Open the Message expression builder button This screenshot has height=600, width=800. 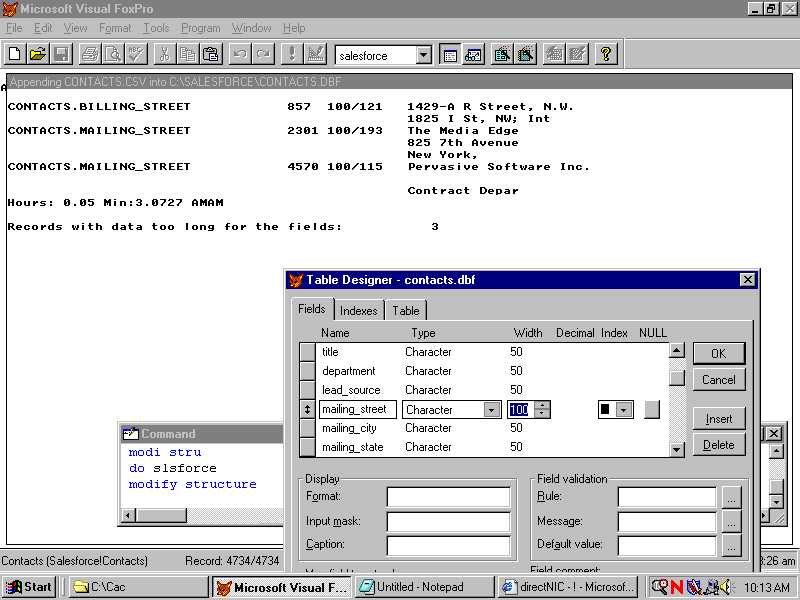pos(732,522)
